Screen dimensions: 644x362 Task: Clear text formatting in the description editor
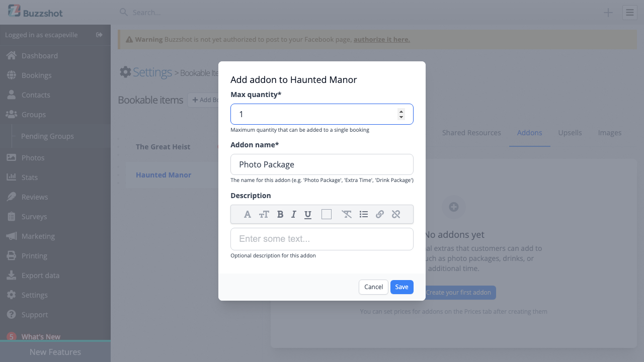coord(346,214)
